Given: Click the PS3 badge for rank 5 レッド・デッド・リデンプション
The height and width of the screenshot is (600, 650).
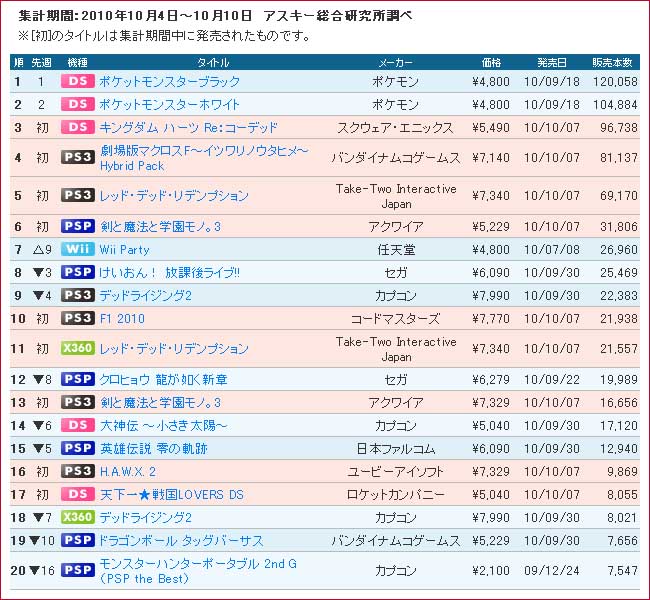Looking at the screenshot, I should [78, 195].
